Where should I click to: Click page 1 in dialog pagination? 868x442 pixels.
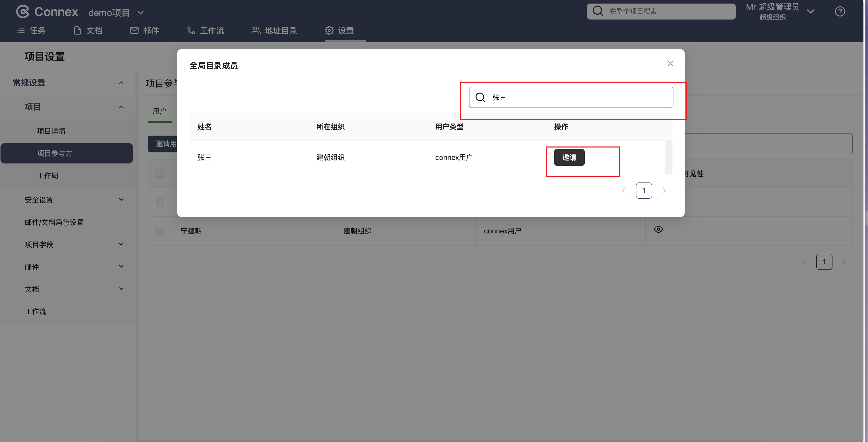coord(644,191)
